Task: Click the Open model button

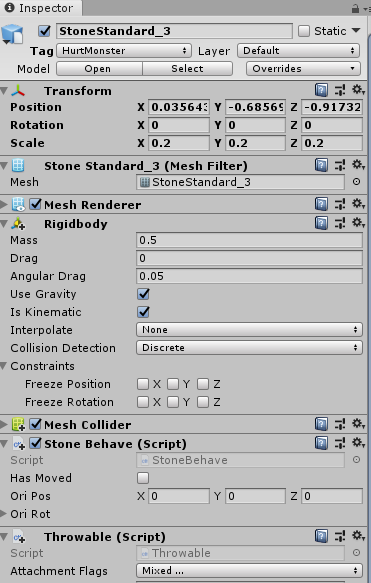Action: pyautogui.click(x=99, y=69)
